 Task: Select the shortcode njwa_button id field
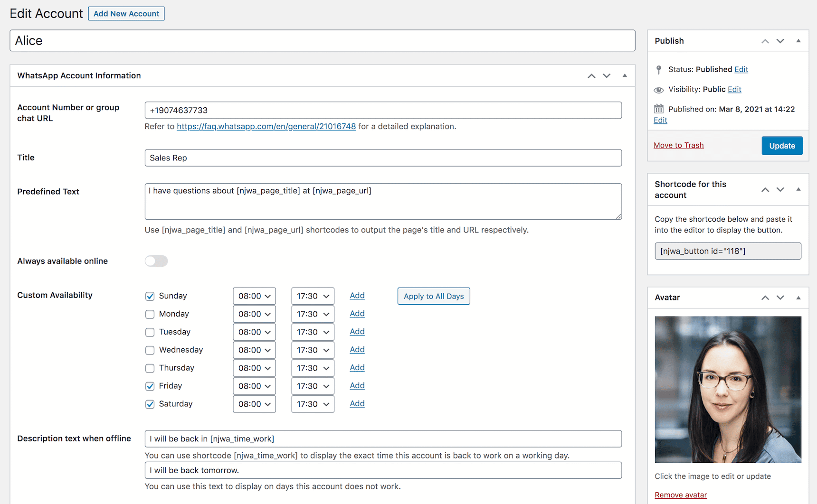[728, 251]
